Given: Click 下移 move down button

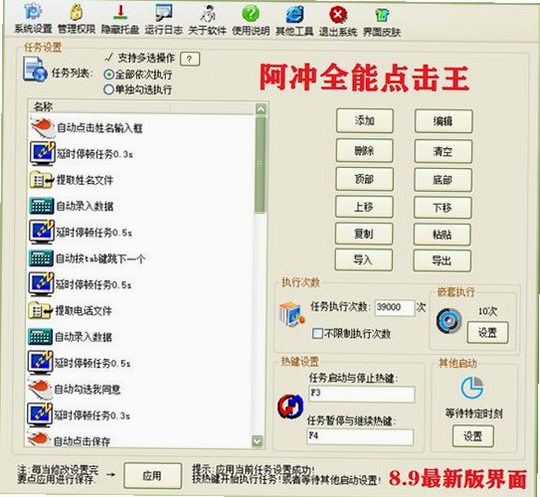Looking at the screenshot, I should tap(442, 208).
